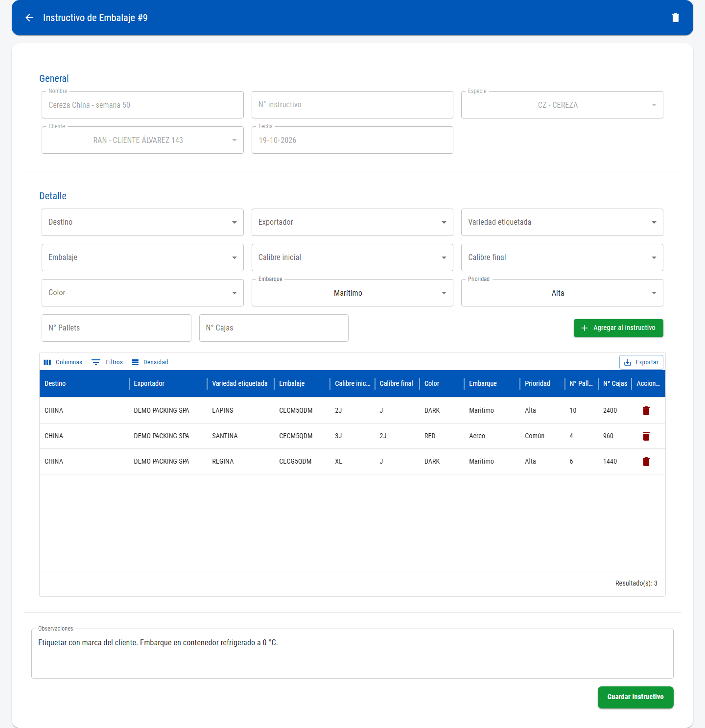Click Agregar al instructivo button
This screenshot has height=728, width=705.
click(x=618, y=328)
